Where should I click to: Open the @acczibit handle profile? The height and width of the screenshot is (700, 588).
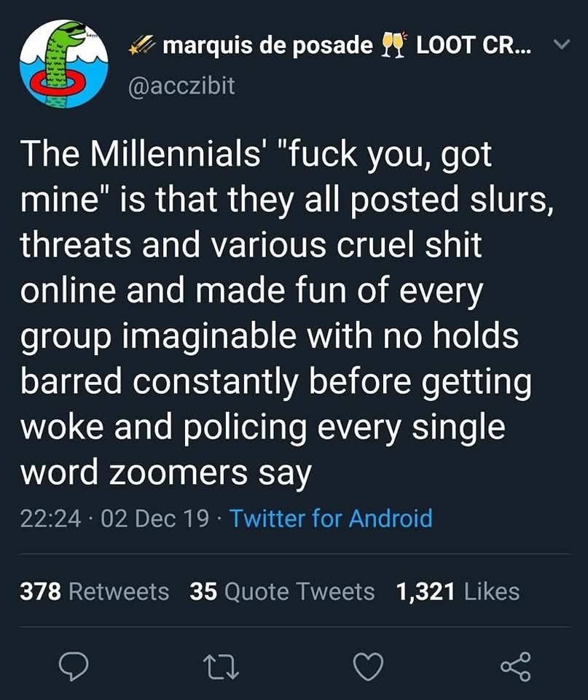[182, 85]
